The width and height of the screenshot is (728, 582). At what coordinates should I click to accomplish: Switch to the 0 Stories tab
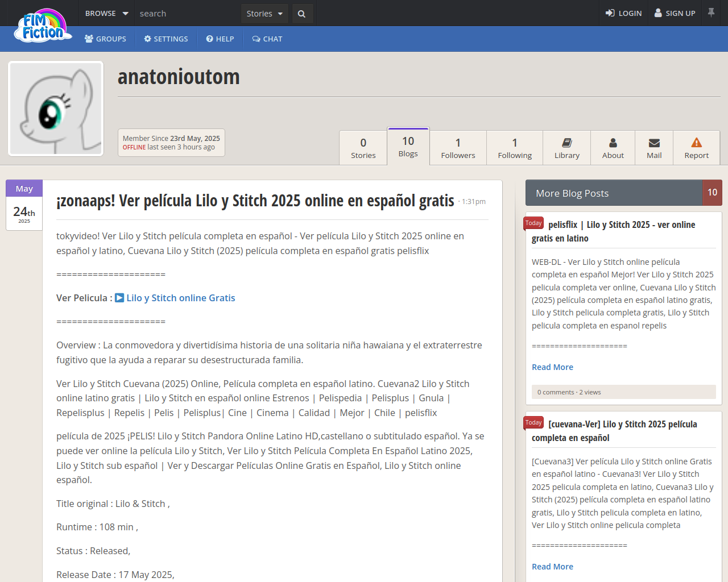coord(363,148)
